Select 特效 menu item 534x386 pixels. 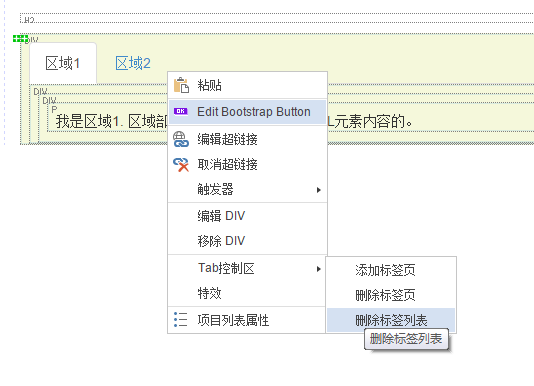(248, 293)
